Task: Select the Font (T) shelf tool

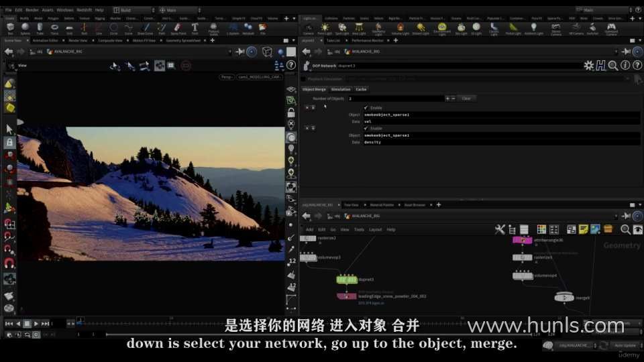Action: [195, 28]
